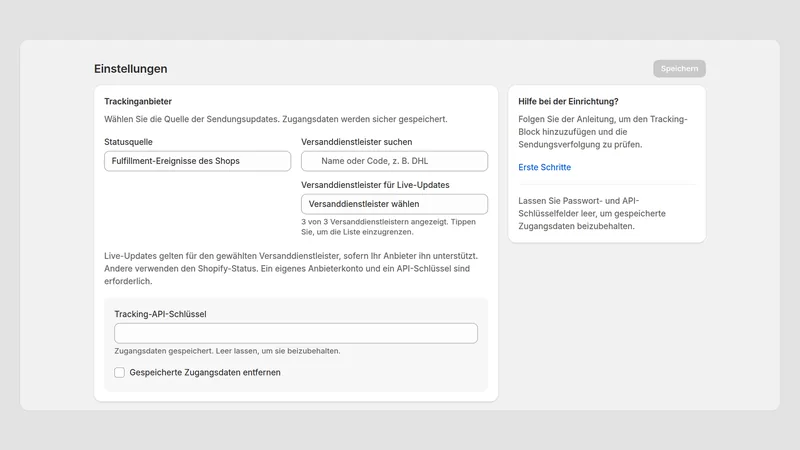The image size is (800, 450).
Task: Focus the Versanddienstleister suchen field
Action: tap(394, 161)
